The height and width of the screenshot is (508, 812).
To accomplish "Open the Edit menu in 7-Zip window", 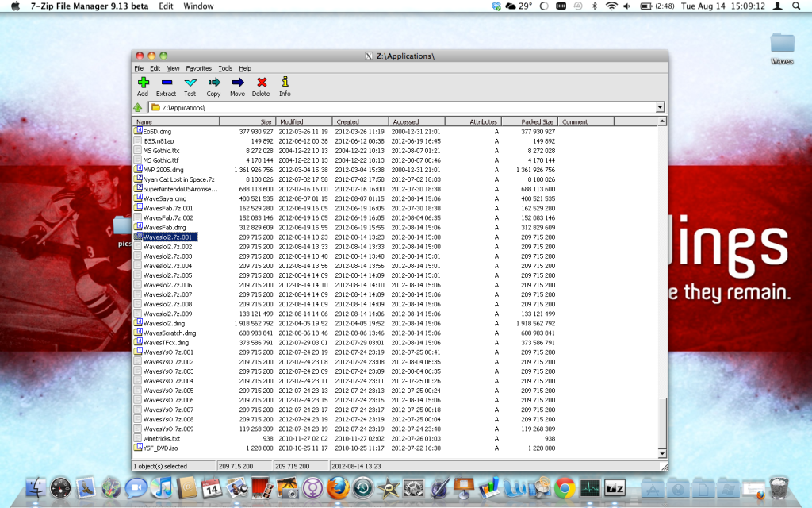I will [x=155, y=68].
